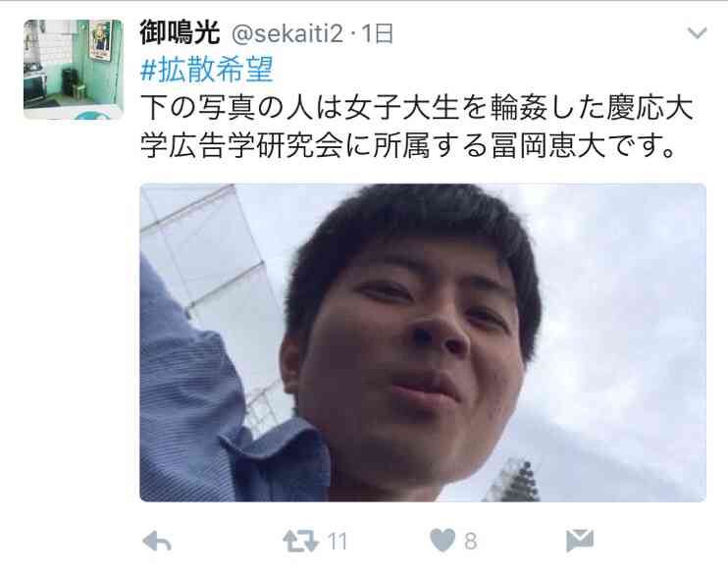The height and width of the screenshot is (575, 728).
Task: Open tweet by text line starting 下の写真の人は
Action: [416, 107]
